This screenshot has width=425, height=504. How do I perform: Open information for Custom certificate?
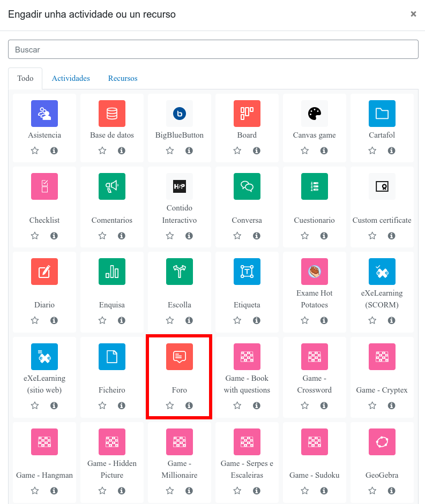pos(392,236)
